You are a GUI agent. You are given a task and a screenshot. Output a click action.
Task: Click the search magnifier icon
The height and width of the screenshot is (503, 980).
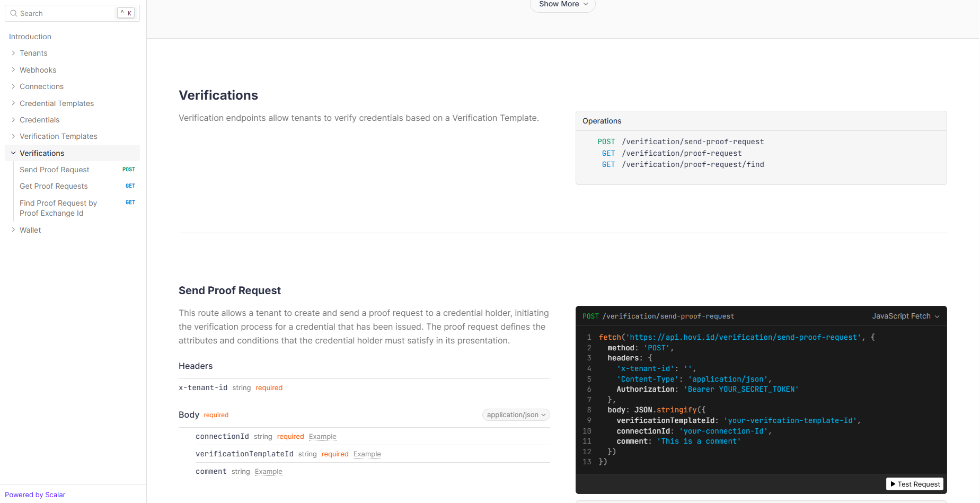point(14,13)
